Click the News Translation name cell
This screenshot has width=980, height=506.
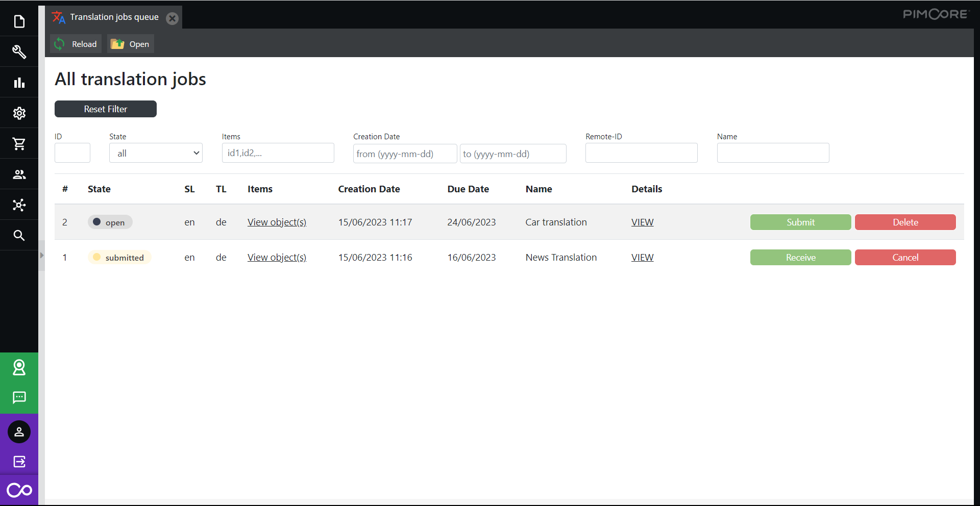tap(561, 257)
